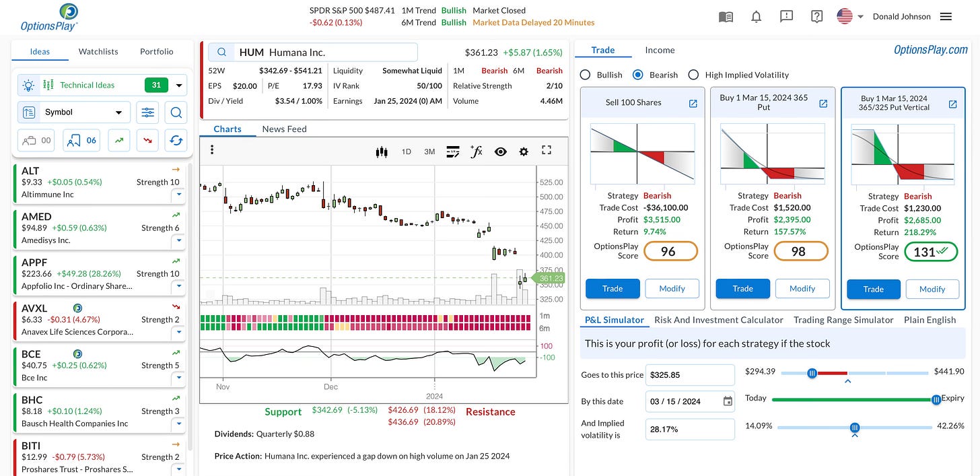The image size is (980, 476).
Task: Set chart range with 3M button
Action: (429, 151)
